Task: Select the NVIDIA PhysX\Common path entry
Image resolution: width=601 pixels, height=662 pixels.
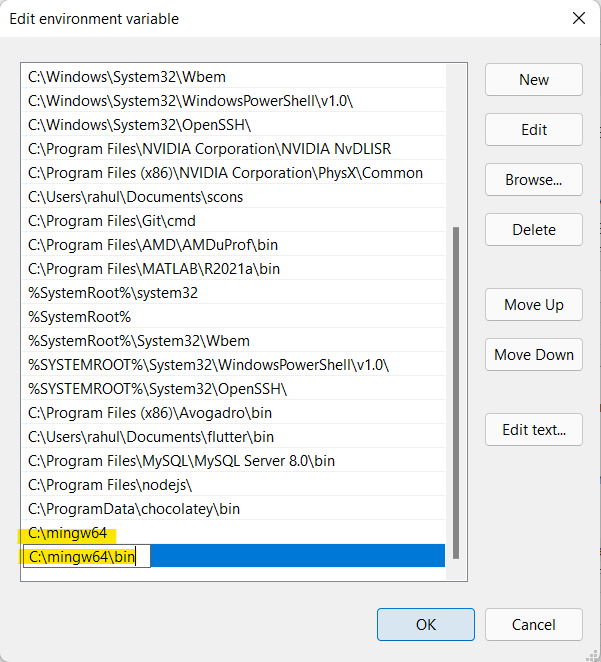Action: (x=225, y=173)
